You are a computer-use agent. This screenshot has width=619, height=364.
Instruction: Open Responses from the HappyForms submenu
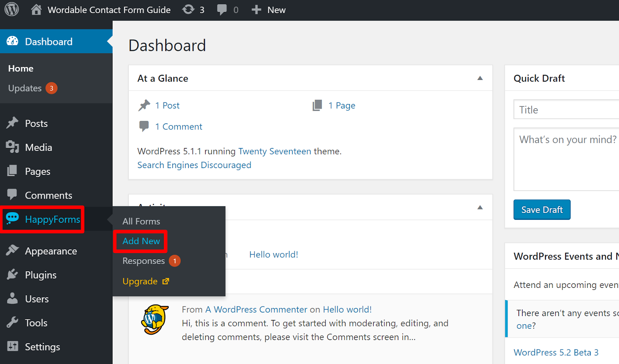[144, 260]
